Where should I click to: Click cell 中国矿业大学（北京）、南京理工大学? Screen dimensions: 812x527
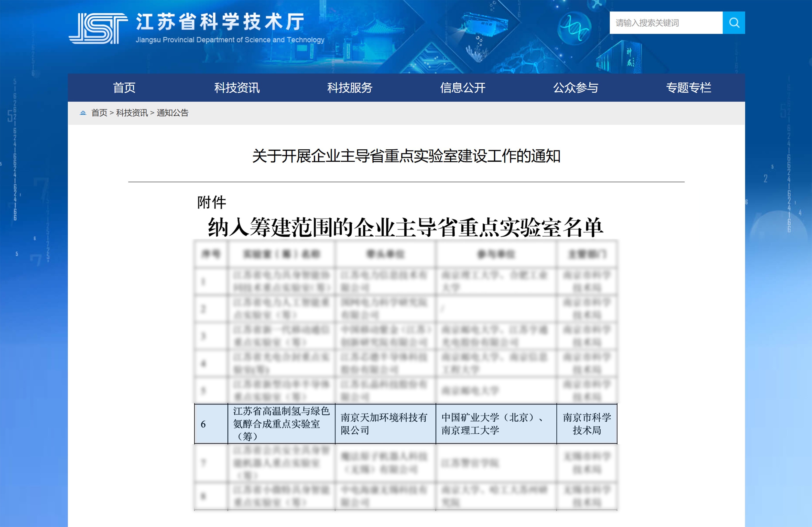[x=496, y=424]
